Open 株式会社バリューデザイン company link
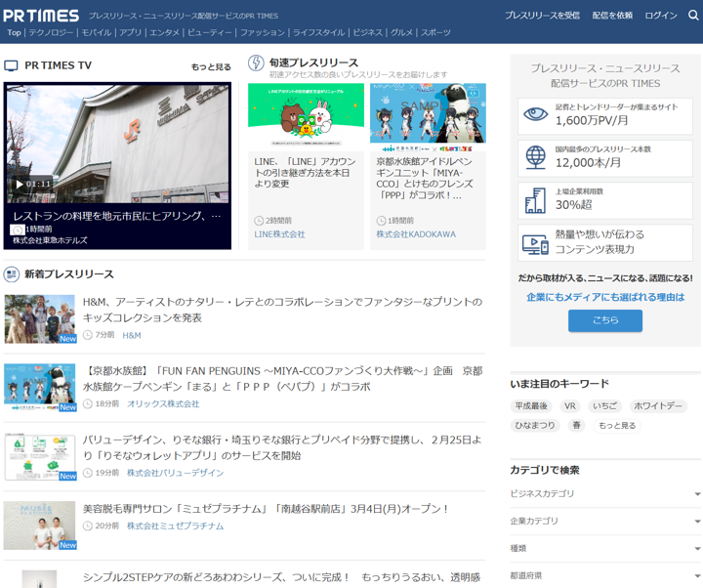Image resolution: width=703 pixels, height=588 pixels. click(x=176, y=473)
